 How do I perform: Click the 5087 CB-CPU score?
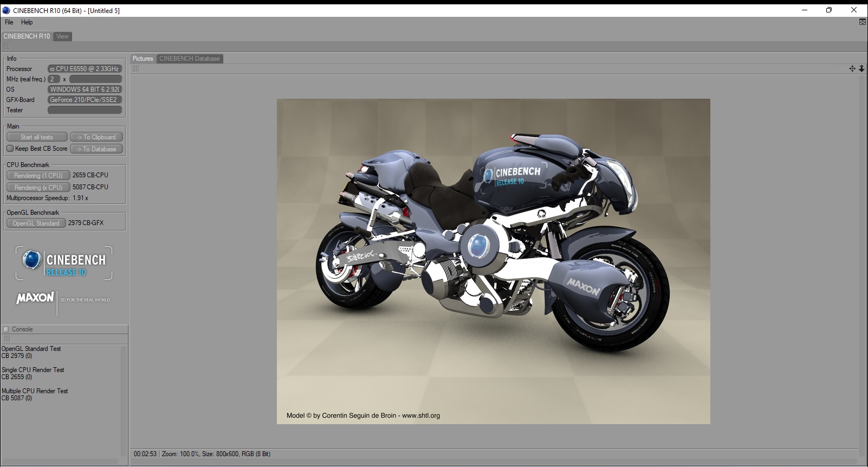pos(90,187)
